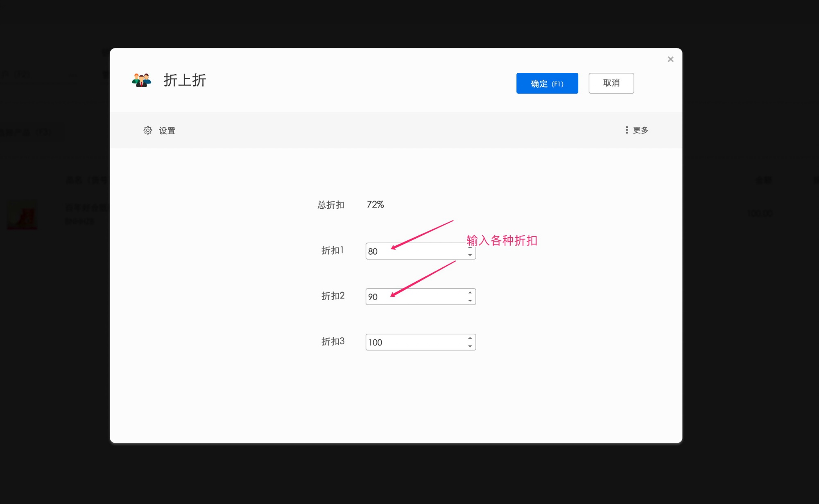Click the blue 确定 (F1) confirm button

(x=547, y=83)
